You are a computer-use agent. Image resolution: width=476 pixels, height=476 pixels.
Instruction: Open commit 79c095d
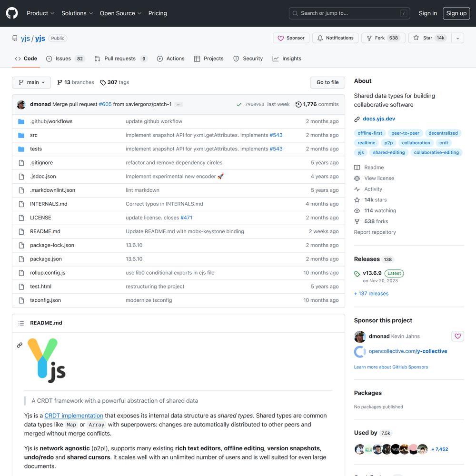(254, 104)
